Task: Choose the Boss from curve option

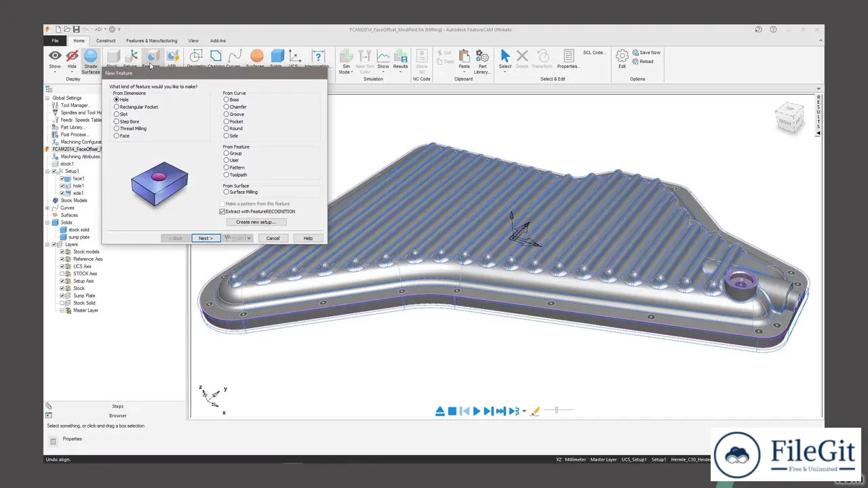Action: [x=226, y=100]
